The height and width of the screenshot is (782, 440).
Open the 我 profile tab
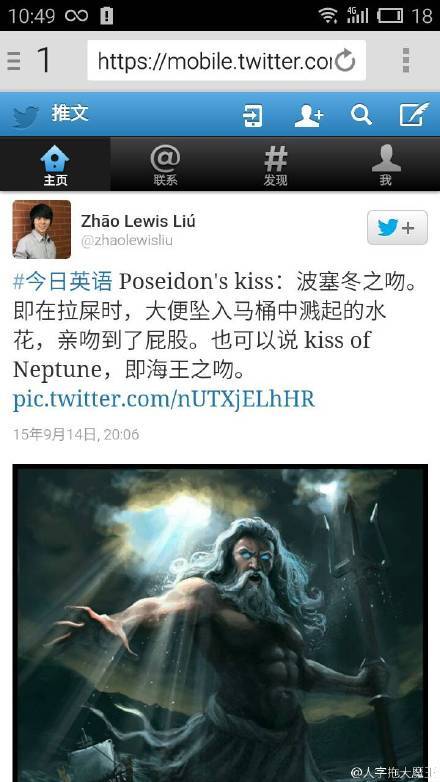point(385,165)
